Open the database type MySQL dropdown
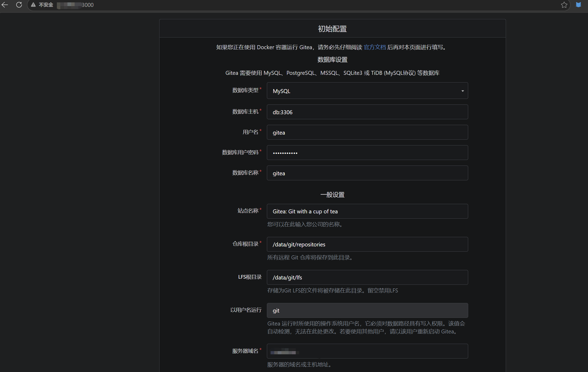 pyautogui.click(x=367, y=91)
